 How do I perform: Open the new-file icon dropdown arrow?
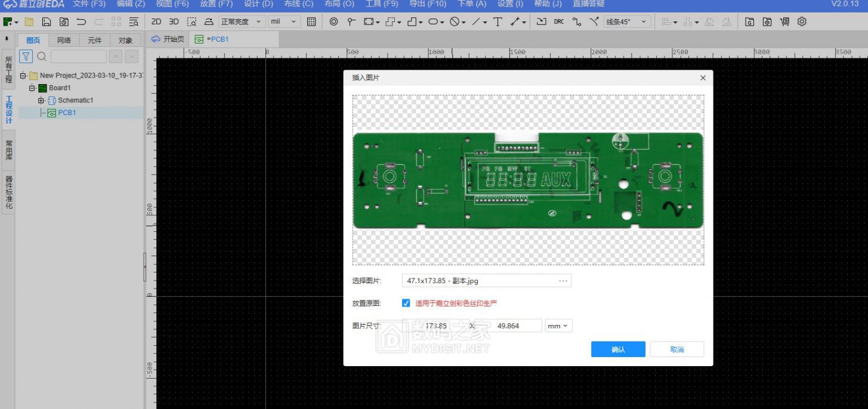[17, 22]
